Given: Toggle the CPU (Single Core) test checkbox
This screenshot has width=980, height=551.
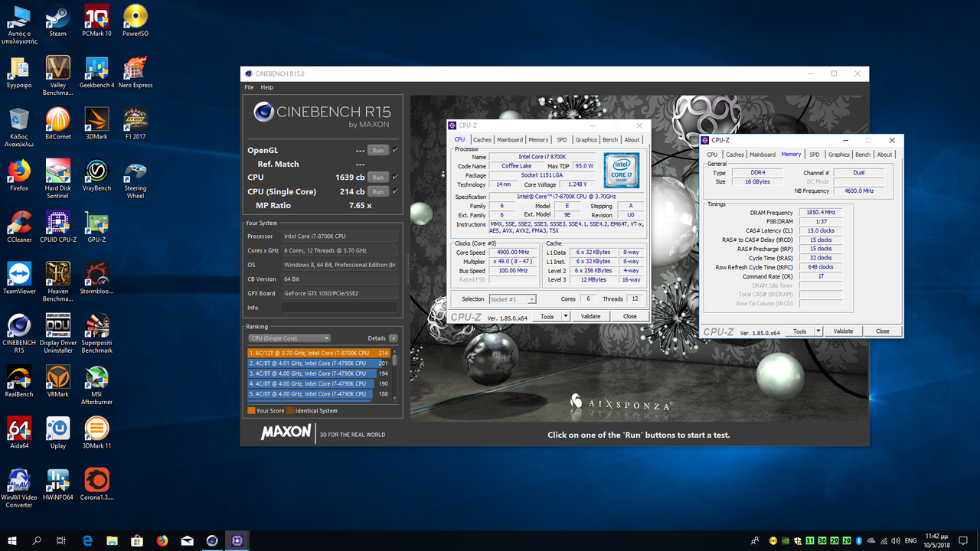Looking at the screenshot, I should pyautogui.click(x=395, y=191).
